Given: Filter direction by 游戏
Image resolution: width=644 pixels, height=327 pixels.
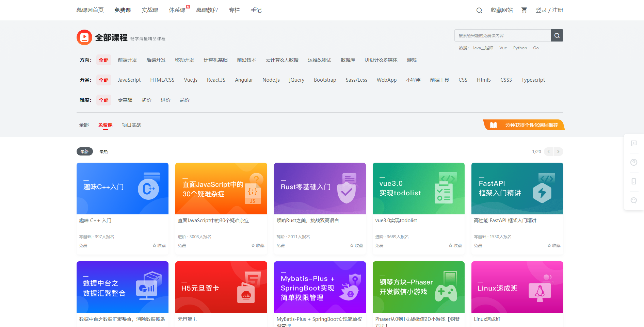Looking at the screenshot, I should tap(412, 60).
